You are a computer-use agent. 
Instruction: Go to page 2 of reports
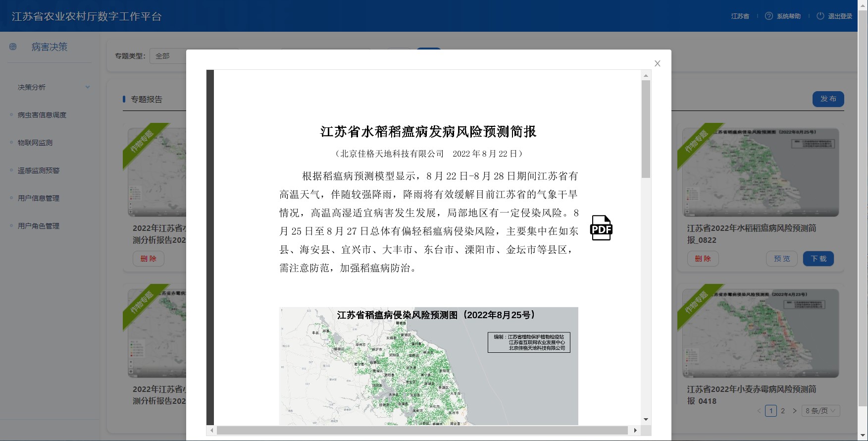783,411
